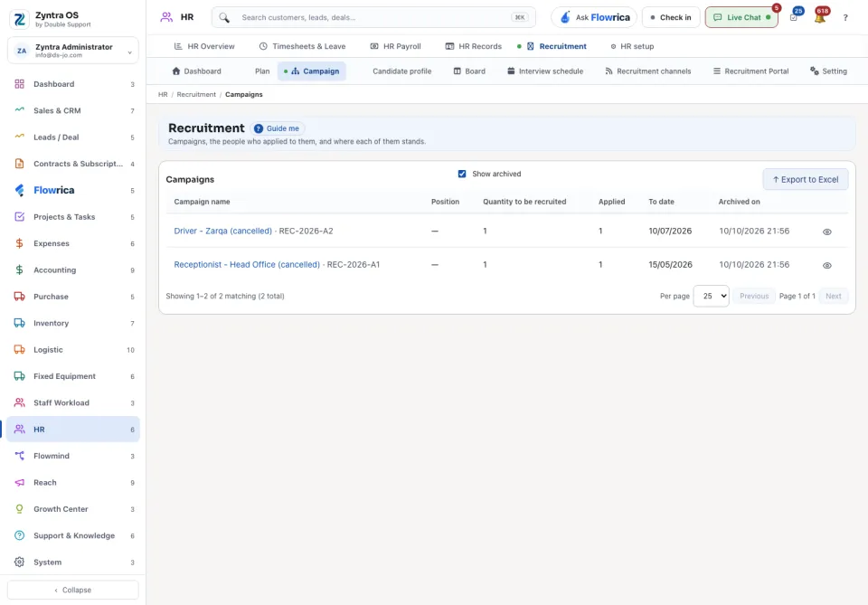Click the HR breadcrumb link
Screen dimensions: 868x605
click(x=163, y=95)
